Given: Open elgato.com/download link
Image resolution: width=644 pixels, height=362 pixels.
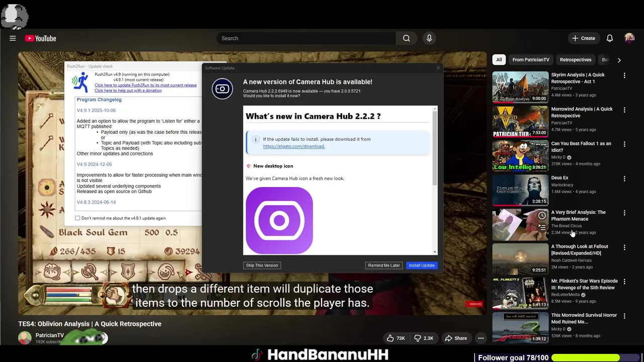Looking at the screenshot, I should point(294,146).
